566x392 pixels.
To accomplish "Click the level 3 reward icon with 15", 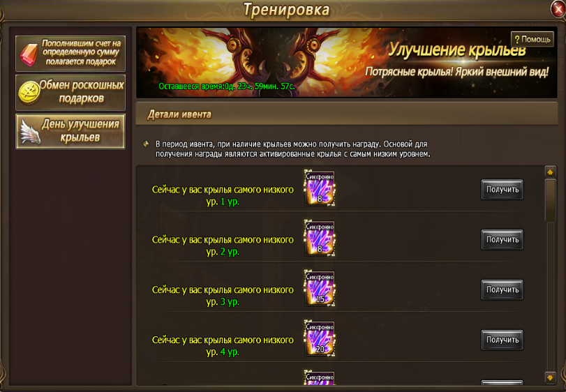I will tap(320, 289).
